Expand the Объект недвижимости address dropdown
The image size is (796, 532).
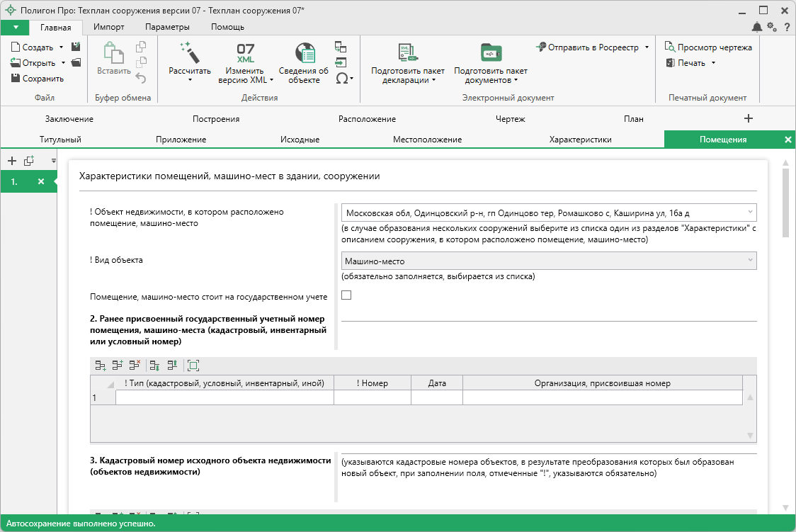point(749,213)
